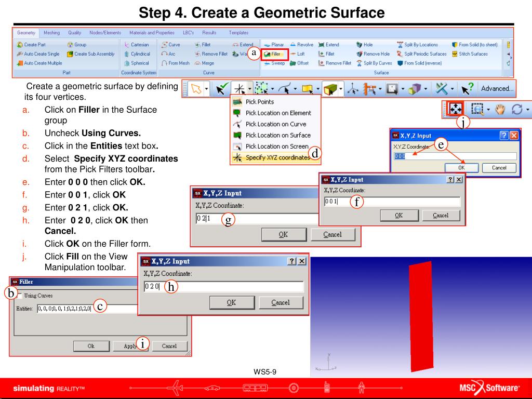
Task: Select the Loft surface tool
Action: point(298,54)
